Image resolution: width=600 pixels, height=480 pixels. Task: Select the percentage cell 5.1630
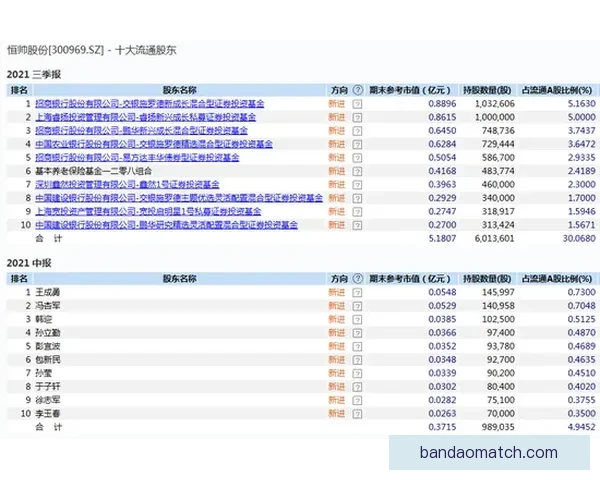coord(582,104)
